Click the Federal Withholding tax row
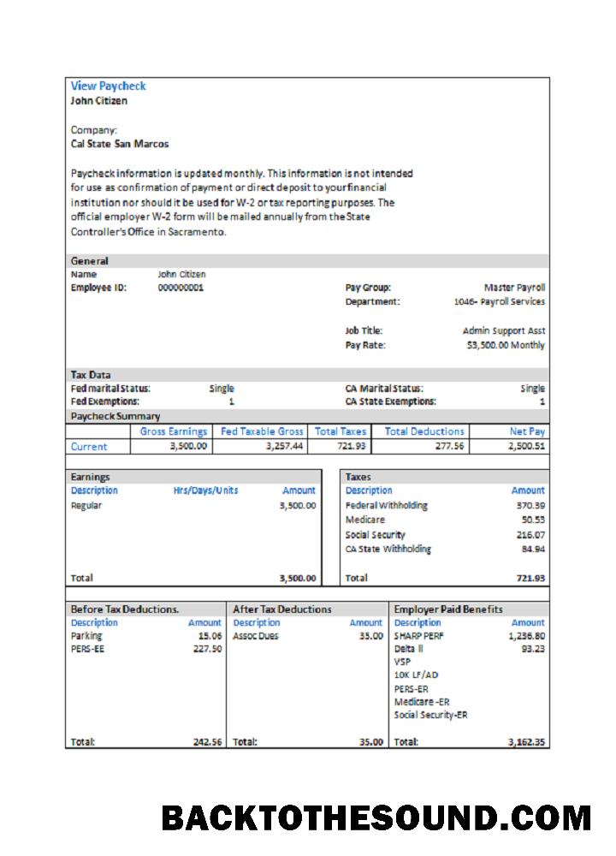Image resolution: width=616 pixels, height=856 pixels. pos(445,506)
